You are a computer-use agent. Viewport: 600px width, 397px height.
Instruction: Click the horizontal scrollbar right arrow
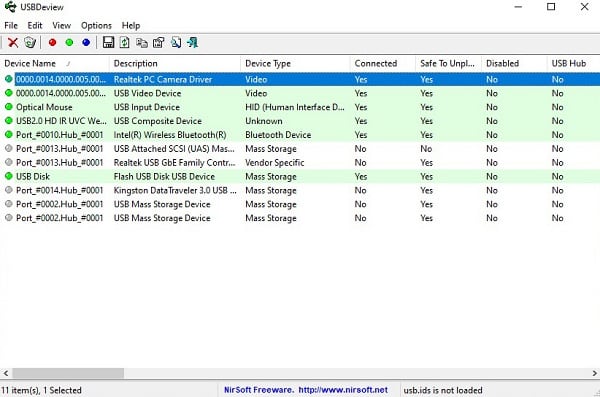[x=594, y=373]
